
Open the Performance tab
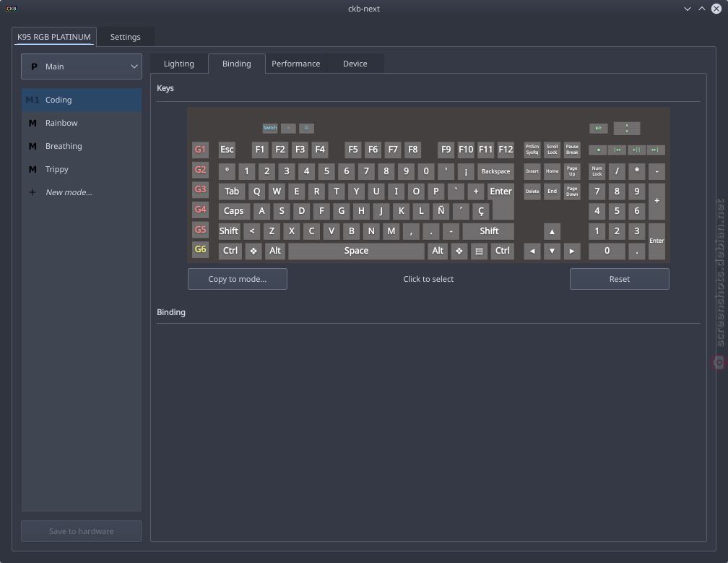[296, 64]
